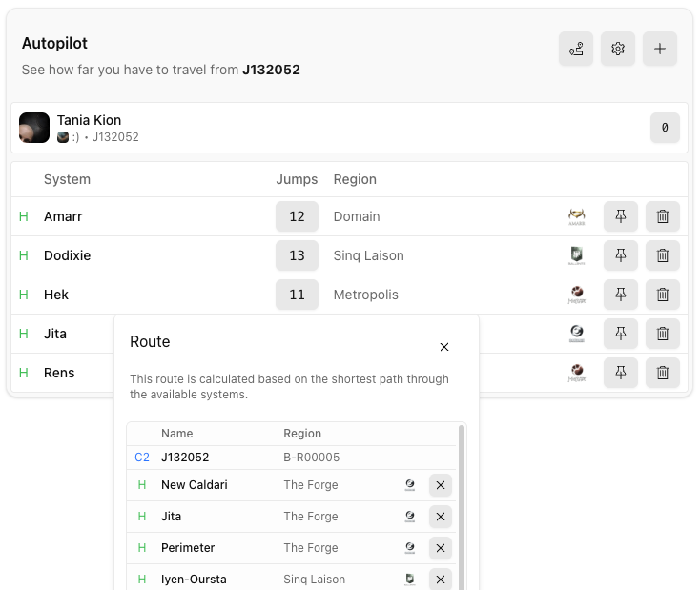
Task: Click the Gallente faction logo in Dodixie row
Action: 577,255
